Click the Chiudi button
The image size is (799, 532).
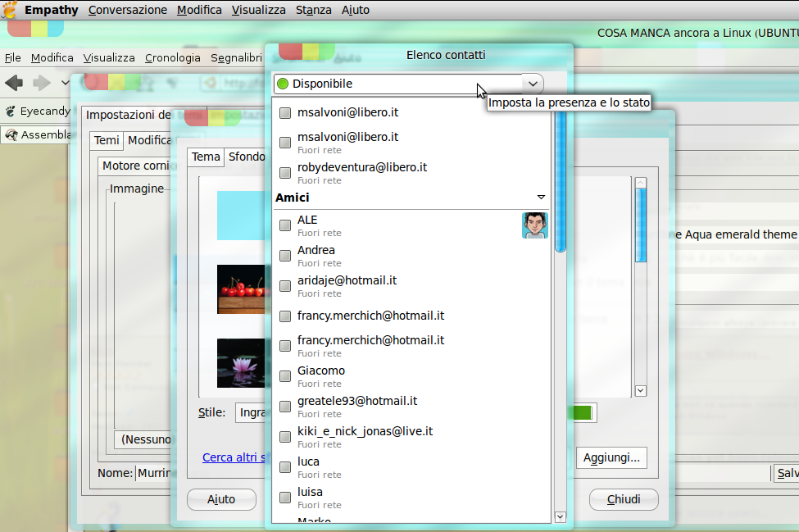(624, 499)
